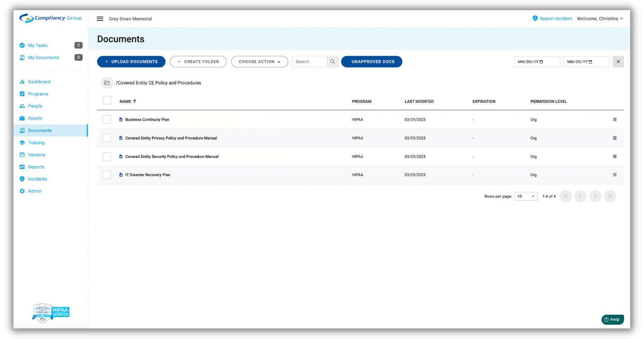Open the Training graduation cap icon

[22, 142]
